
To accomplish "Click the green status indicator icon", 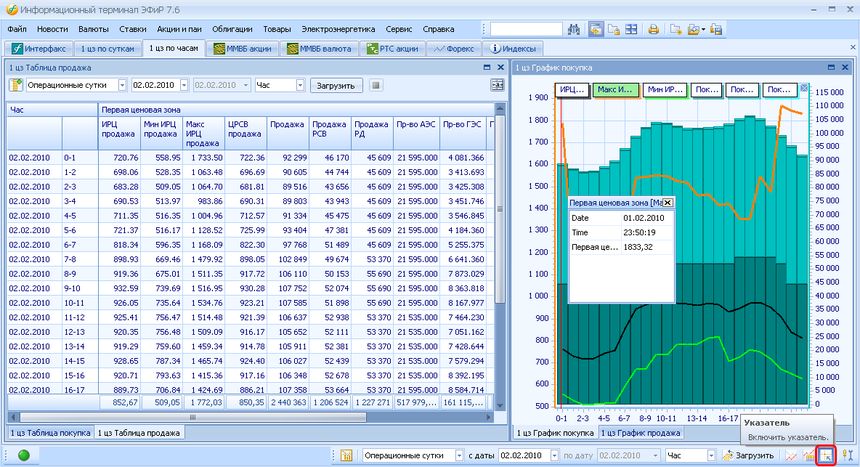I will 23,455.
